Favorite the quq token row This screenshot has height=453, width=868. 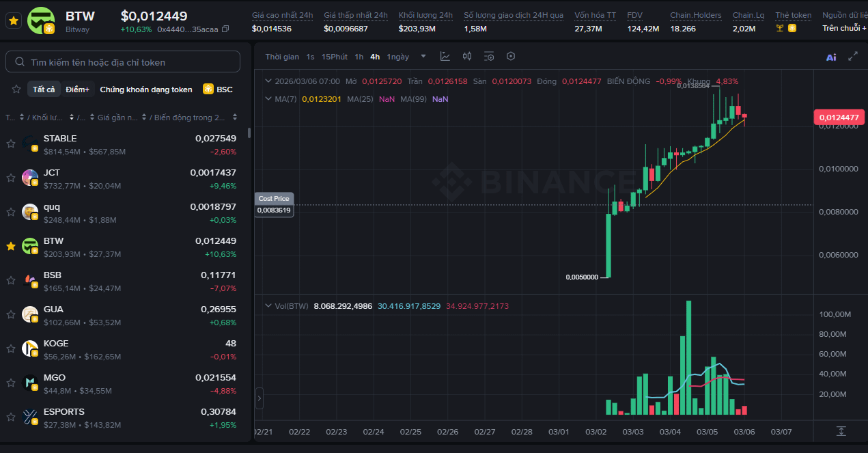pyautogui.click(x=11, y=212)
